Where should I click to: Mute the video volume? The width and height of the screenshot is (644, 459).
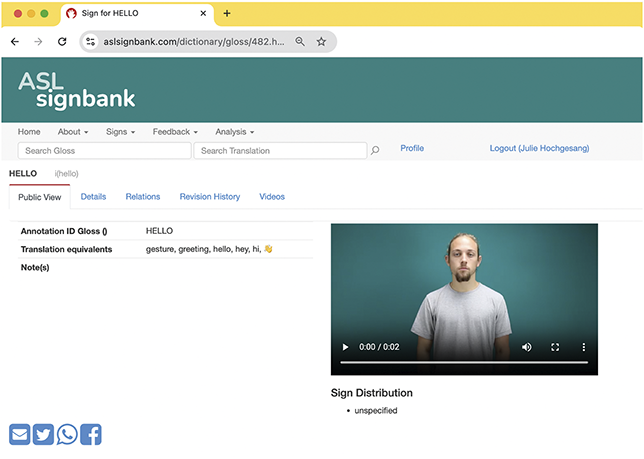pyautogui.click(x=527, y=347)
